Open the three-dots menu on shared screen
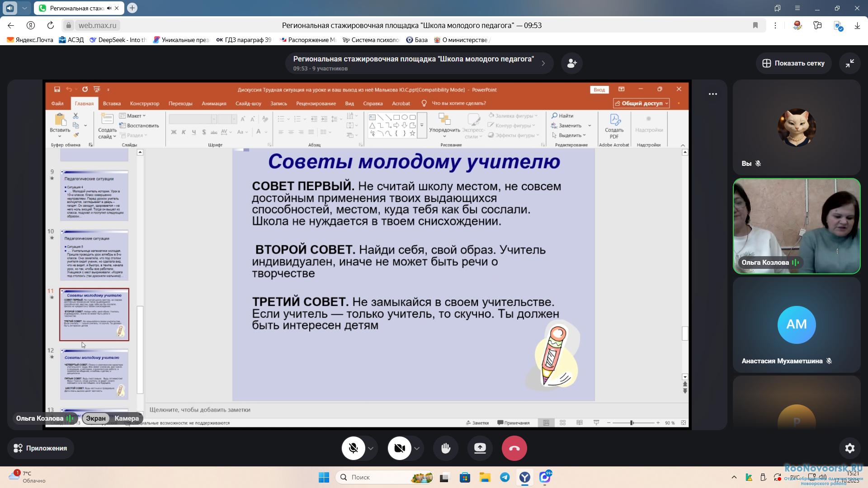868x488 pixels. coord(713,94)
